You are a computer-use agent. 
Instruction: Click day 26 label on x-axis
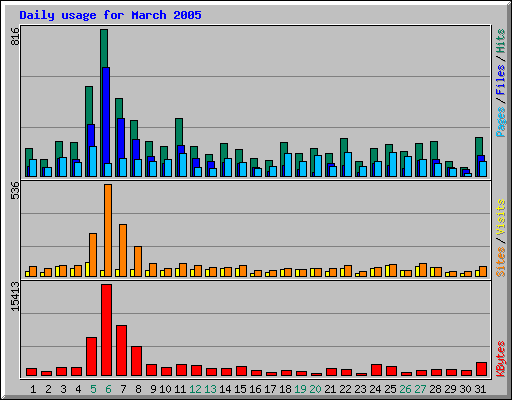click(x=405, y=389)
